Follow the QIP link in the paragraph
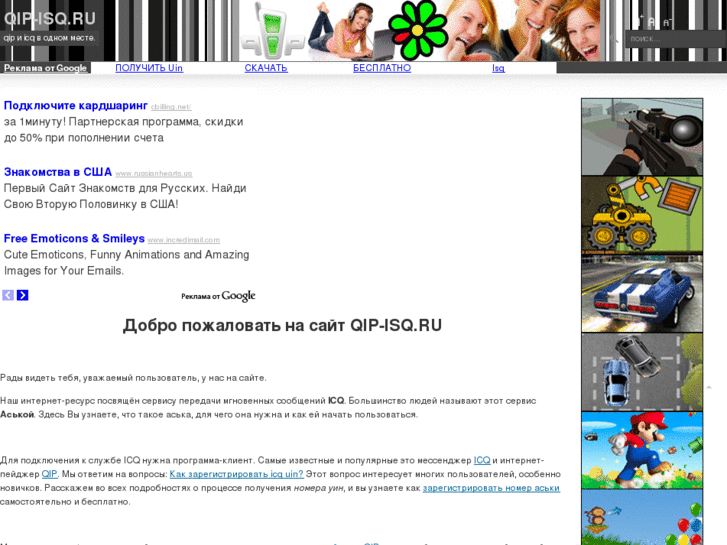727x545 pixels. [50, 474]
